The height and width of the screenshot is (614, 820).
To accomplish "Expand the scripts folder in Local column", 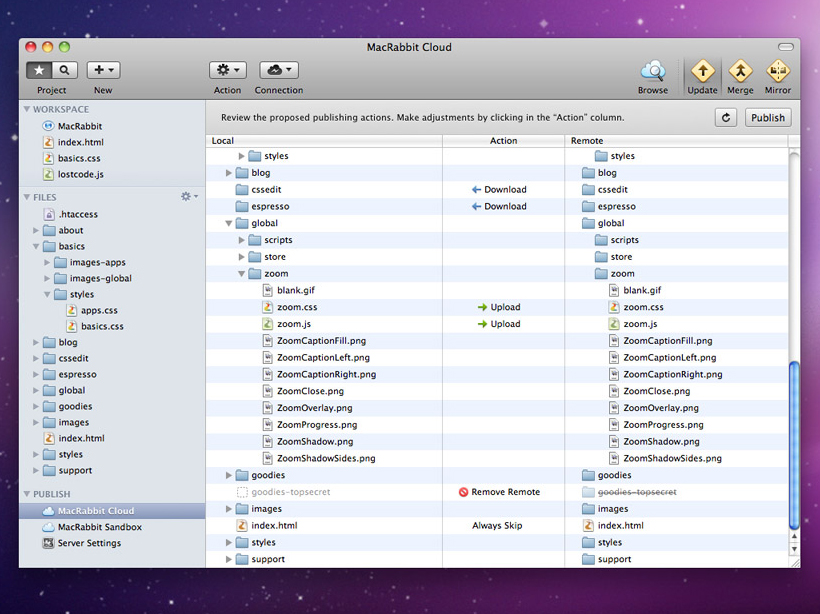I will 242,240.
